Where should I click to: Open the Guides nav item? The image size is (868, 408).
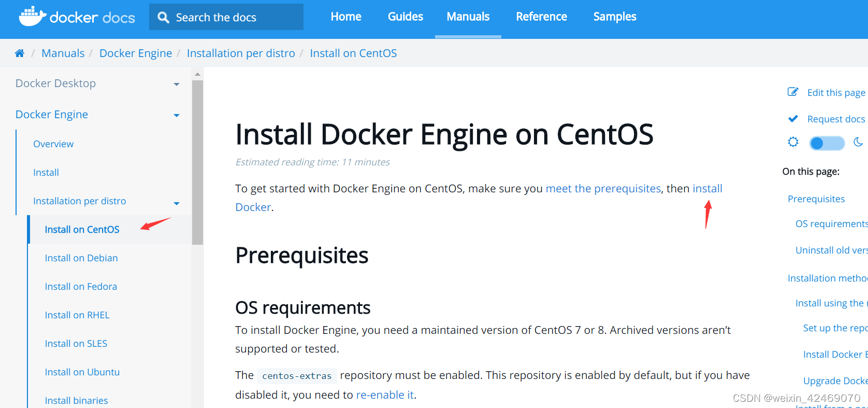[406, 17]
